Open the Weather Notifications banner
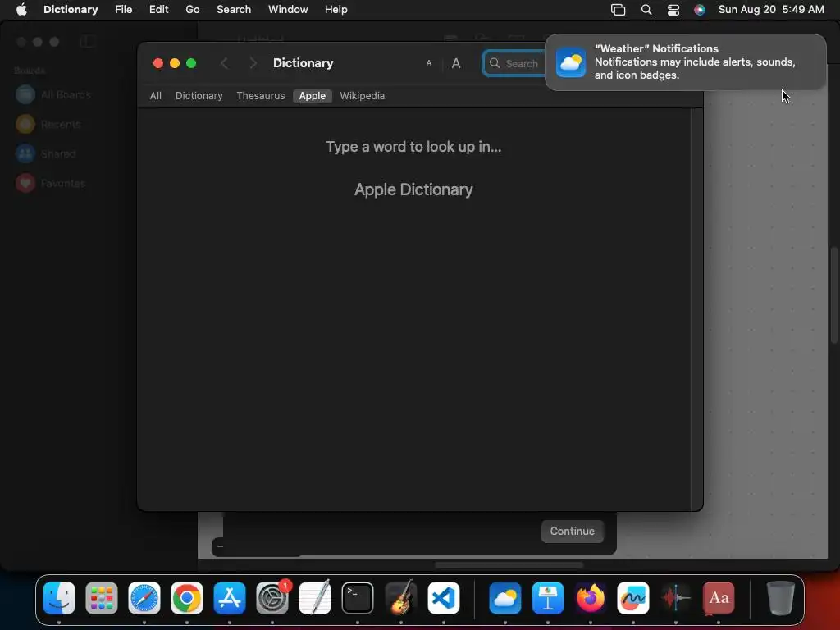 686,62
